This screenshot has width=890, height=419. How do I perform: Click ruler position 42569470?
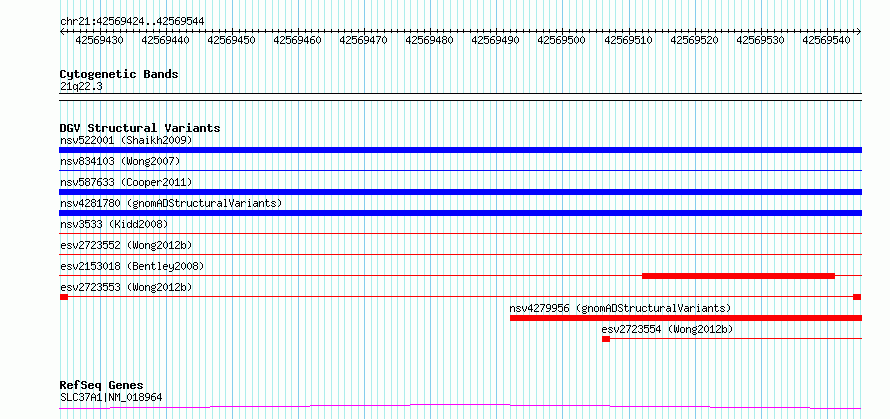point(364,40)
